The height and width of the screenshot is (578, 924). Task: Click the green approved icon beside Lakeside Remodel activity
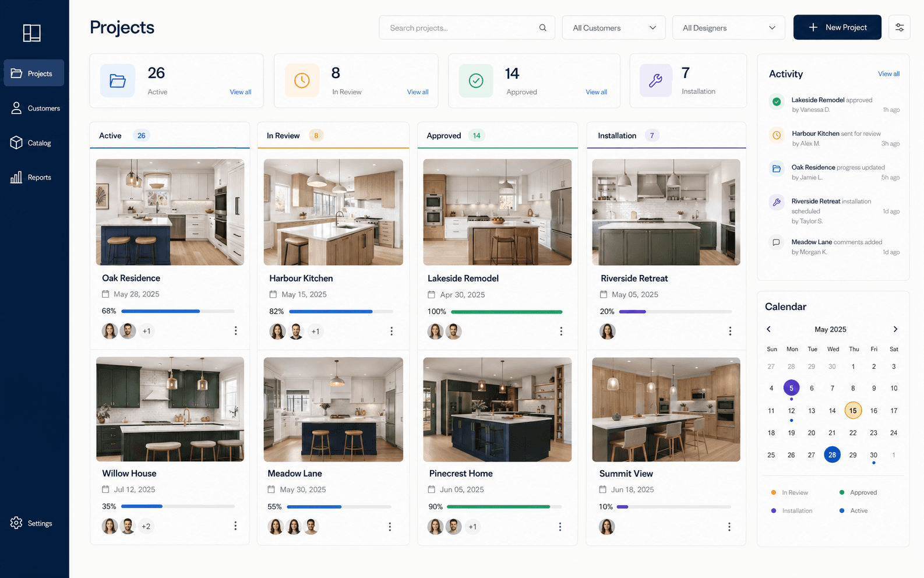777,101
